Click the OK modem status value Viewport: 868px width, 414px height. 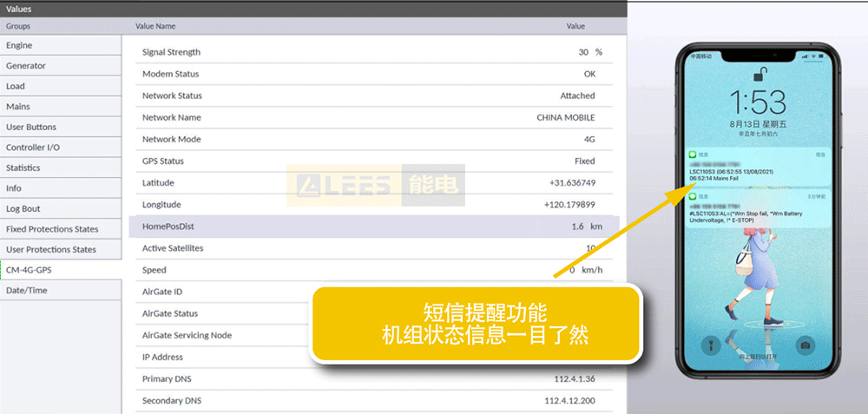[x=589, y=74]
